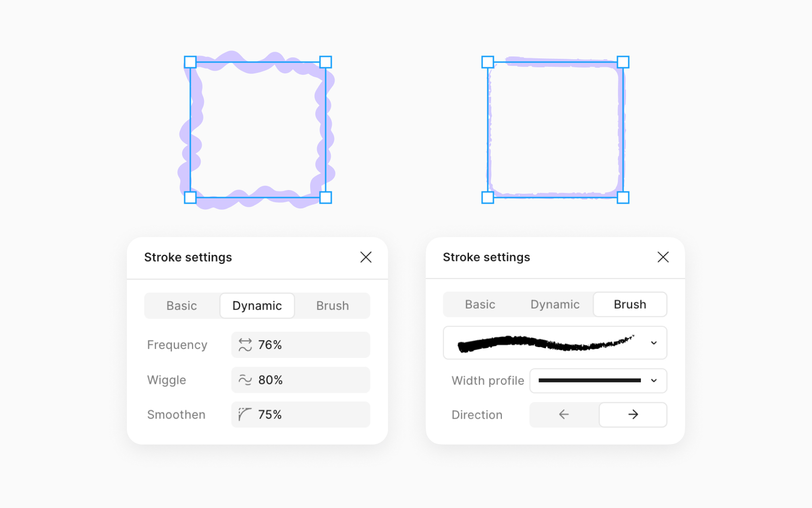
Task: Select Dynamic tab in left panel
Action: tap(257, 306)
